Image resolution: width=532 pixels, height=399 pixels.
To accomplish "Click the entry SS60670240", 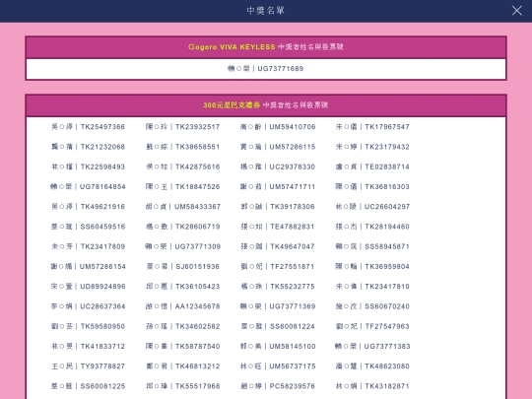I will (x=372, y=306).
